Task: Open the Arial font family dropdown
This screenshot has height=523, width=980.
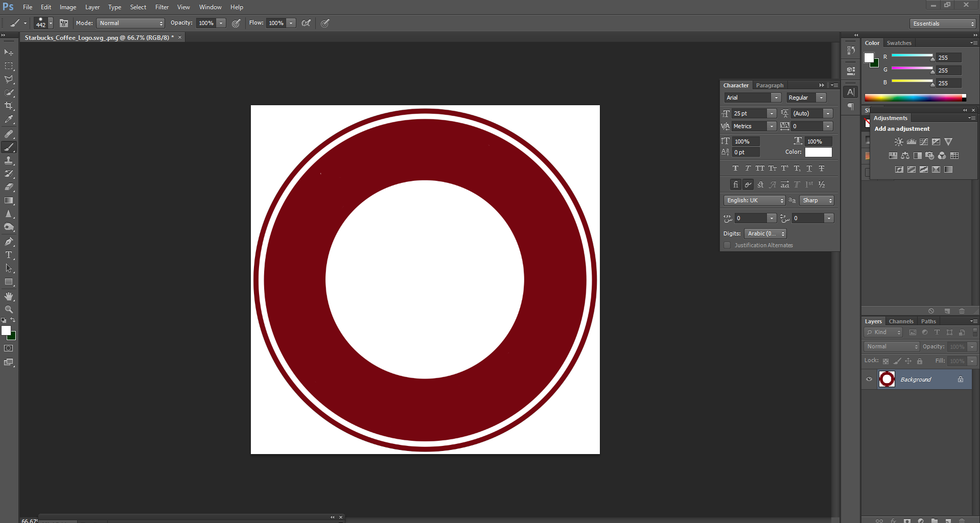Action: 776,98
